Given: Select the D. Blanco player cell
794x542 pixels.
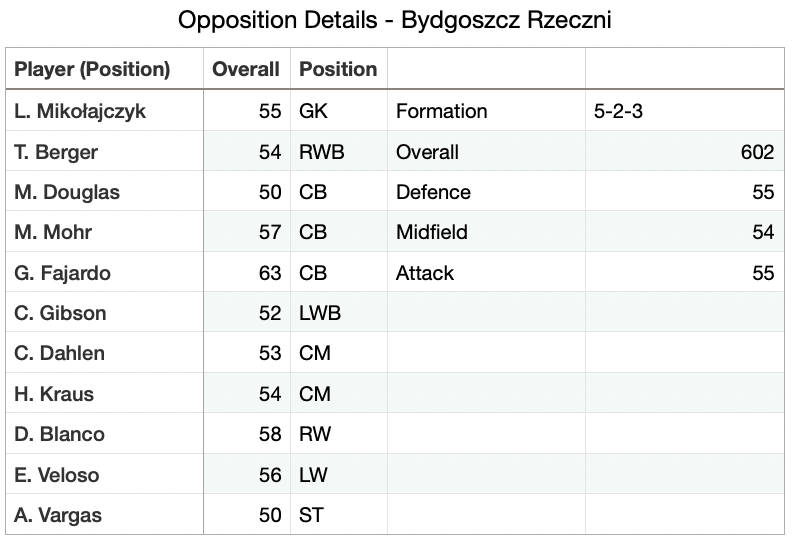Looking at the screenshot, I should click(59, 434).
